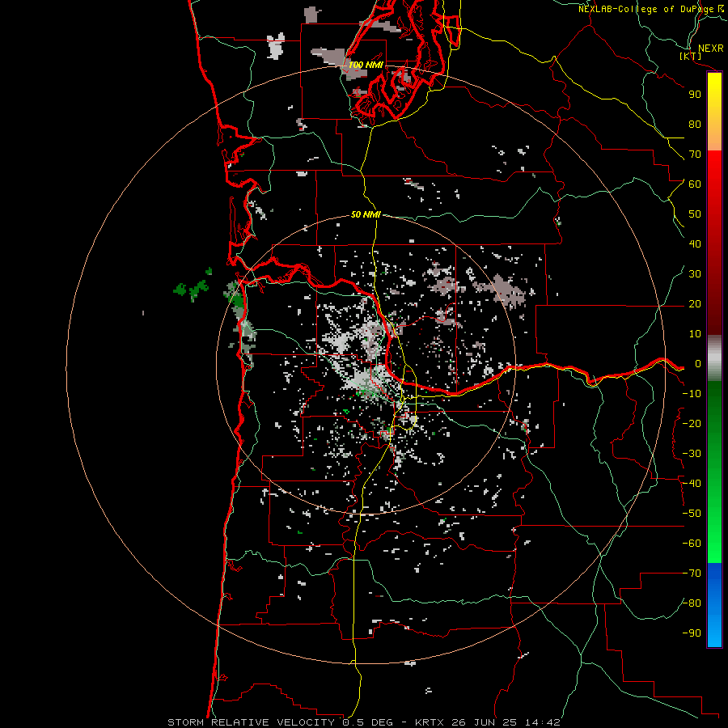Click the 14:42 timestamp in caption
Image resolution: width=728 pixels, height=728 pixels.
(x=543, y=722)
